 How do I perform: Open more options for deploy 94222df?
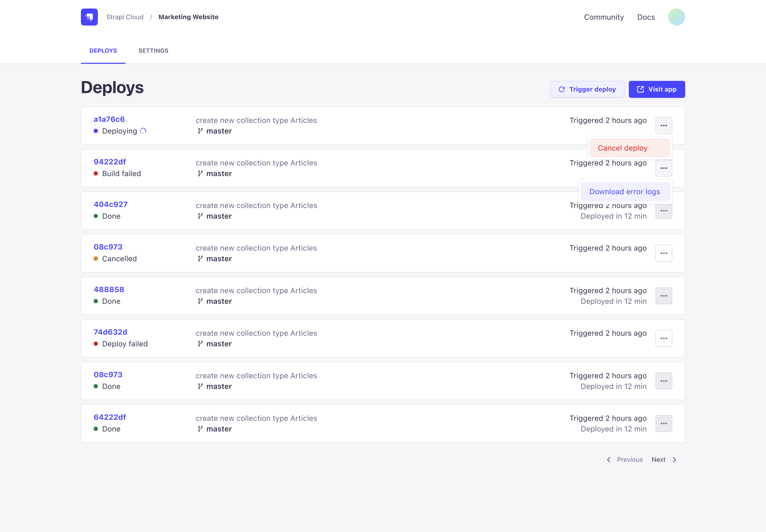[663, 168]
